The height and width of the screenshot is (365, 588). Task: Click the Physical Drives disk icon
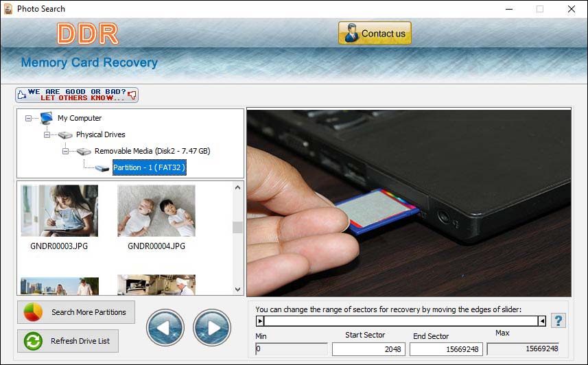[65, 135]
